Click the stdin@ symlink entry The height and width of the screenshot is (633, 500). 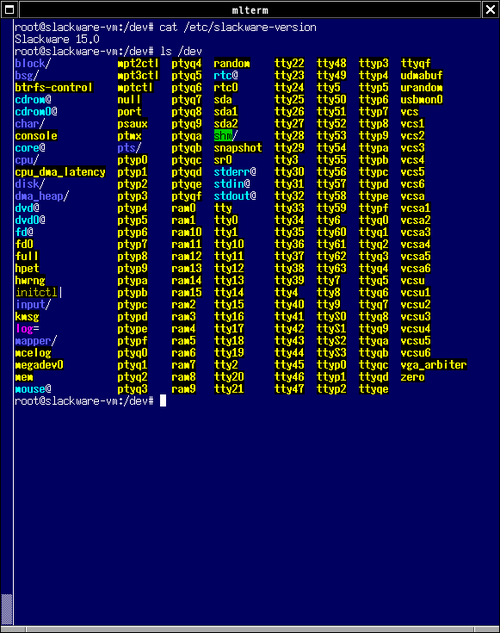(232, 184)
